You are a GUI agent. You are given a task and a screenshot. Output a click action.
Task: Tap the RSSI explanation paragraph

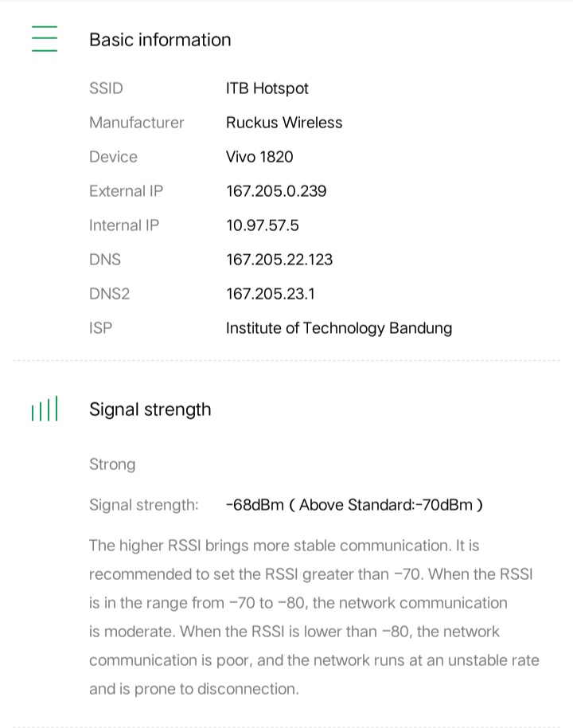click(x=314, y=617)
